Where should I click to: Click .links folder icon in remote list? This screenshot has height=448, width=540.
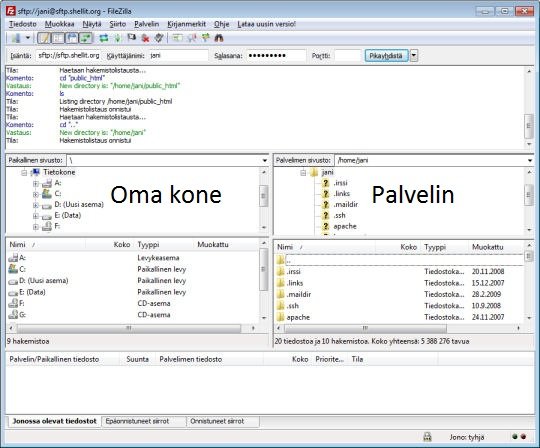tap(281, 283)
